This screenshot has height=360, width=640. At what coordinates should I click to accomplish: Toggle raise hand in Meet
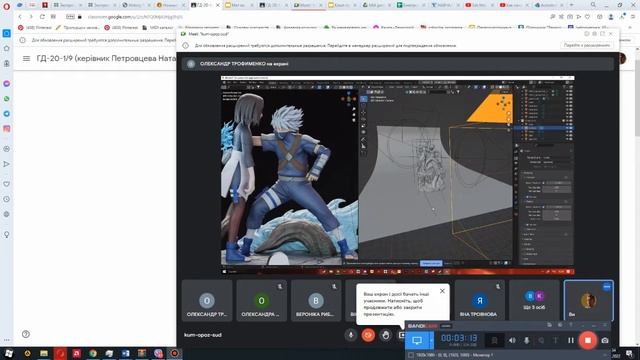click(386, 335)
